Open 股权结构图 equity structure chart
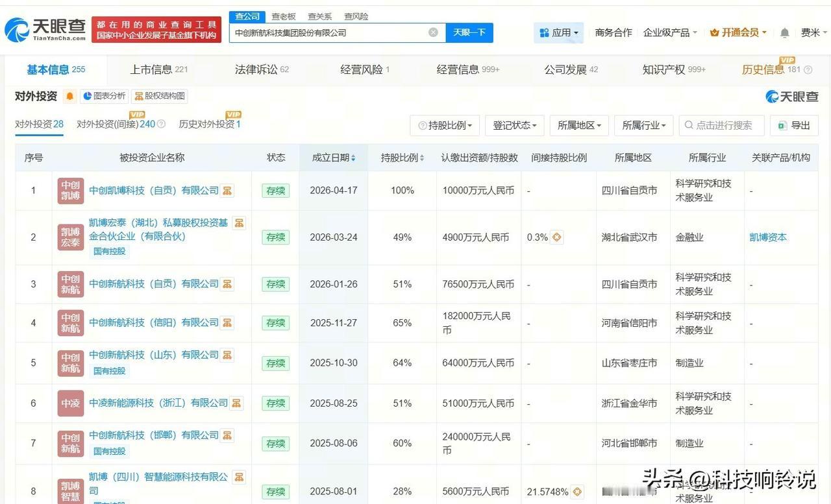Screen dimensions: 831x504 coord(160,96)
